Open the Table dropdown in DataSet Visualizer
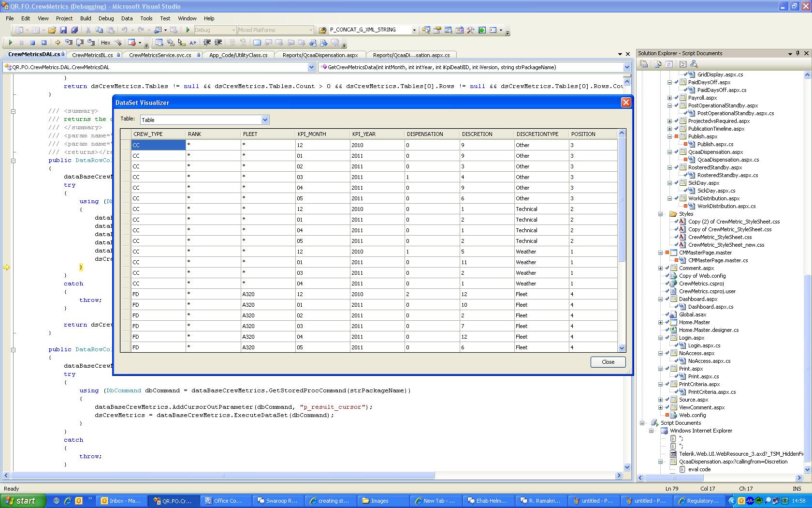 pos(265,120)
